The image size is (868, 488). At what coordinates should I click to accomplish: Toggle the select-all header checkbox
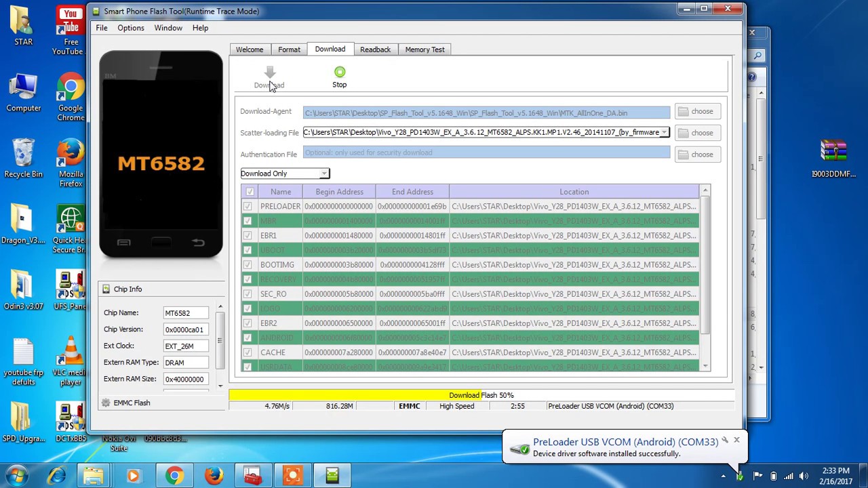250,192
